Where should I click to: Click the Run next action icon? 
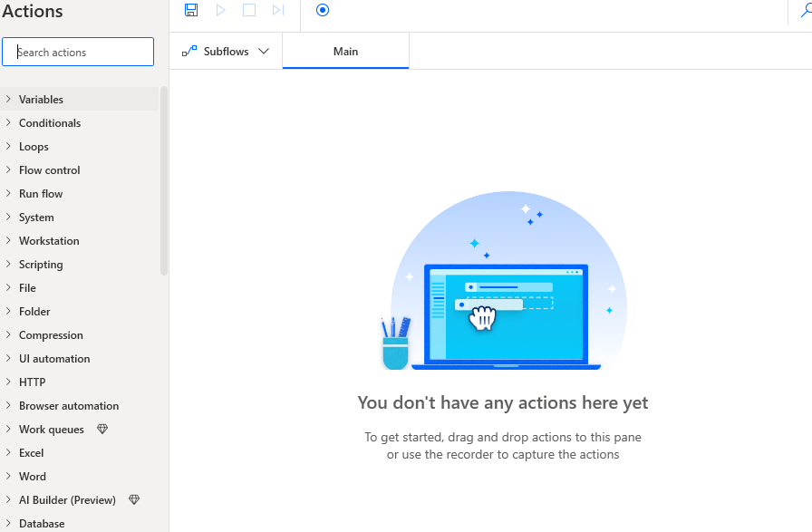pyautogui.click(x=278, y=10)
